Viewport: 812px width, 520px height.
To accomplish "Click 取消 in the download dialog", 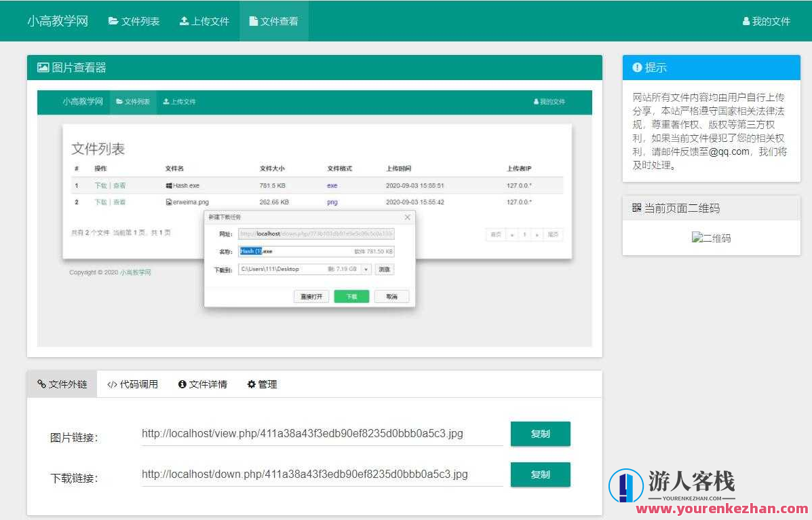I will coord(391,295).
